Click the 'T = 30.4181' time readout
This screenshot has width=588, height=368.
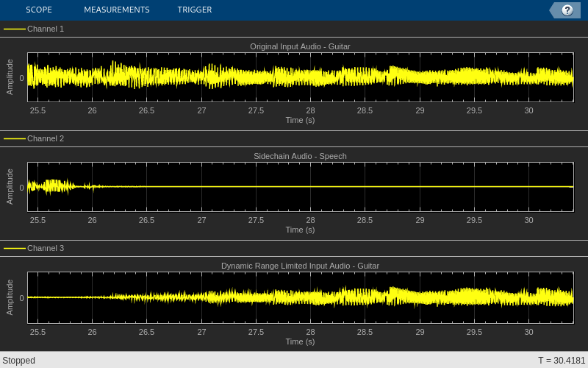click(x=562, y=361)
